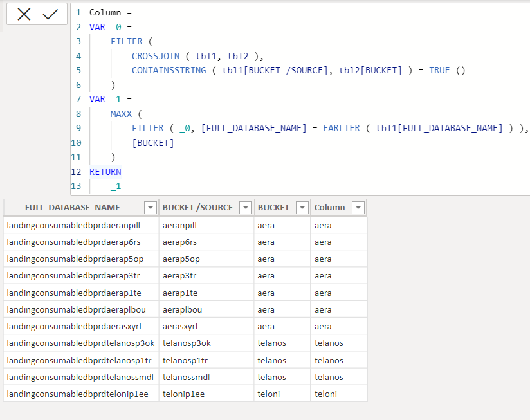Click Column value in telanossmdl row
Viewport: 530px width, 420px height.
(x=339, y=377)
